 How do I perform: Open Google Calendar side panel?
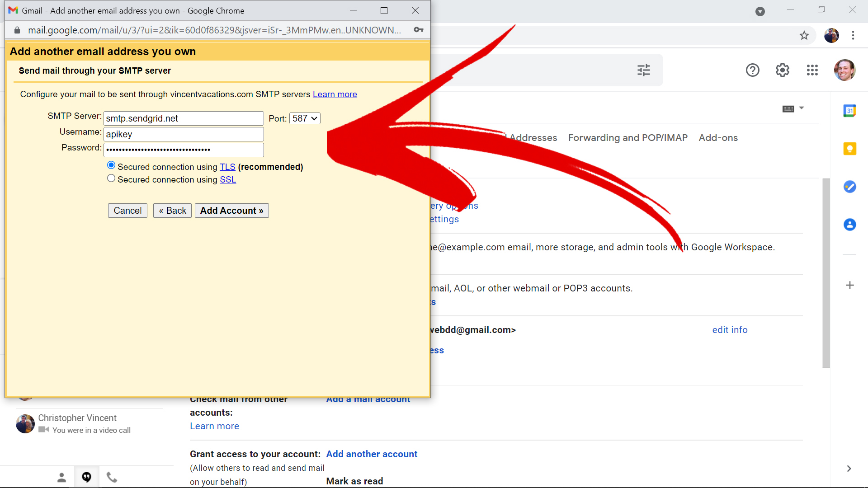850,111
